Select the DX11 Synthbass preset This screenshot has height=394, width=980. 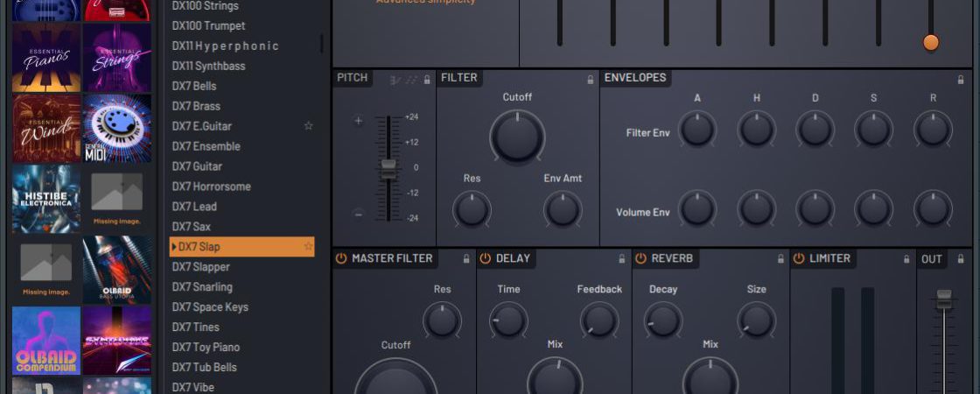[x=242, y=66]
